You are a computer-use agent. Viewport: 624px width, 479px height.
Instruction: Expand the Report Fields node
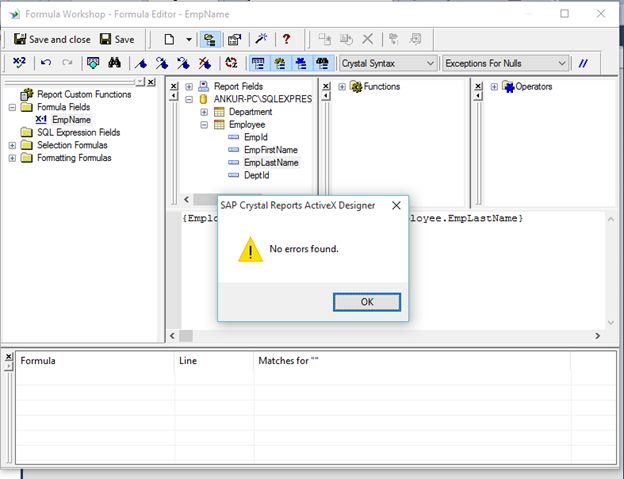pyautogui.click(x=189, y=86)
